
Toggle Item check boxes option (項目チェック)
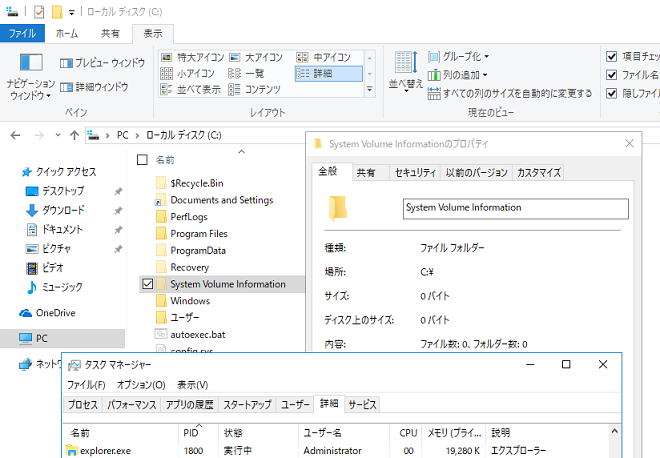pos(612,56)
